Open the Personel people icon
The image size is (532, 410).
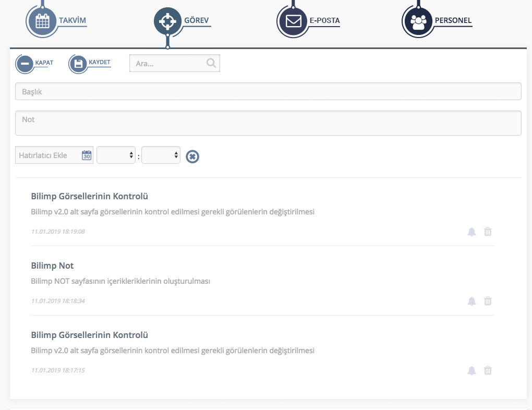pyautogui.click(x=418, y=21)
